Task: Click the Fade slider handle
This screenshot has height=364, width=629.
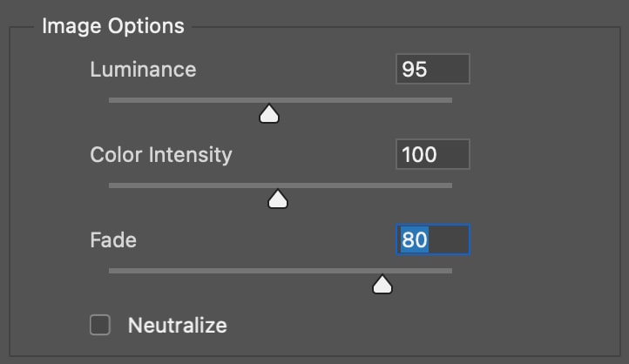Action: pyautogui.click(x=382, y=284)
